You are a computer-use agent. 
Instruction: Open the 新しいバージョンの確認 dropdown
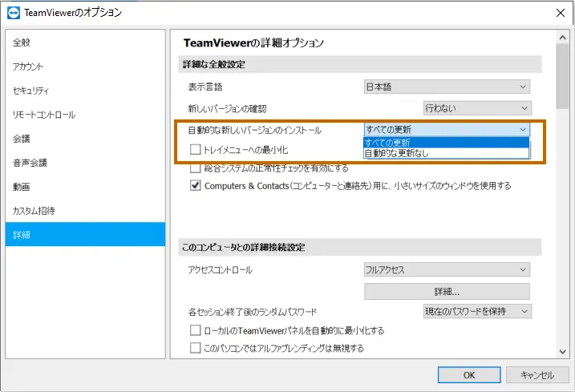click(477, 108)
